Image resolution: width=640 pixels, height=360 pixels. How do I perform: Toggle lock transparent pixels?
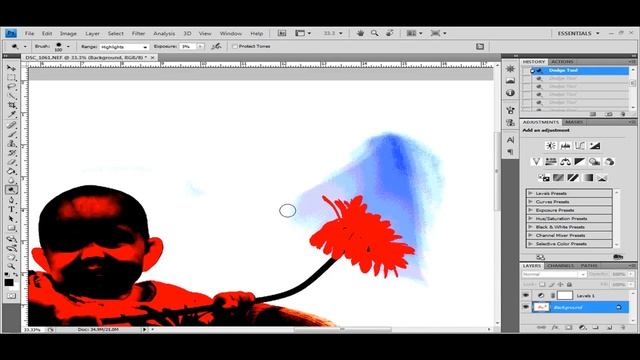[542, 284]
